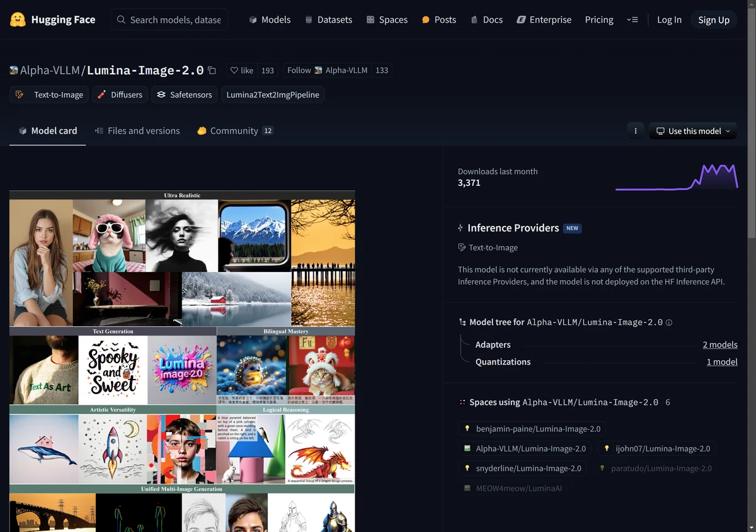756x532 pixels.
Task: Click the Diffusers tag icon
Action: (x=101, y=94)
